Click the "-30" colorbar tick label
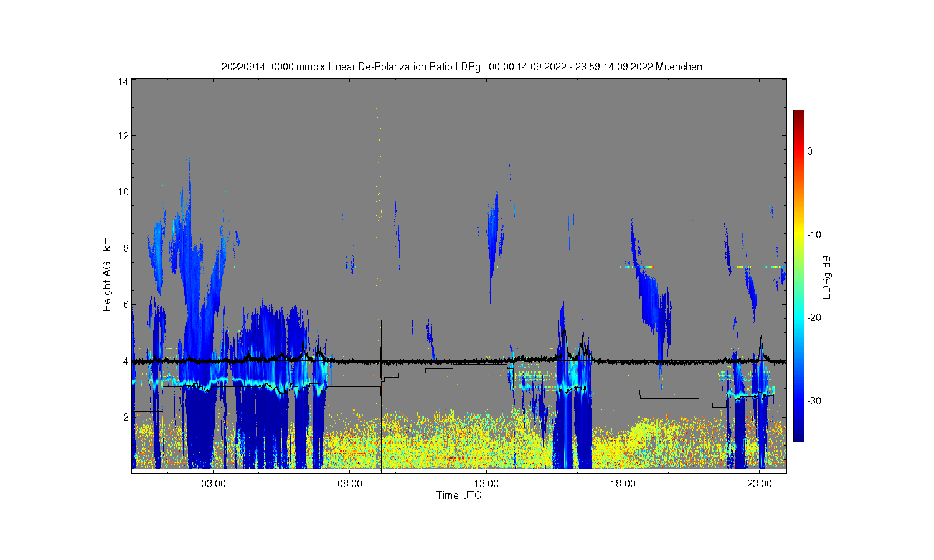Screen dimensions: 934x560 [815, 401]
